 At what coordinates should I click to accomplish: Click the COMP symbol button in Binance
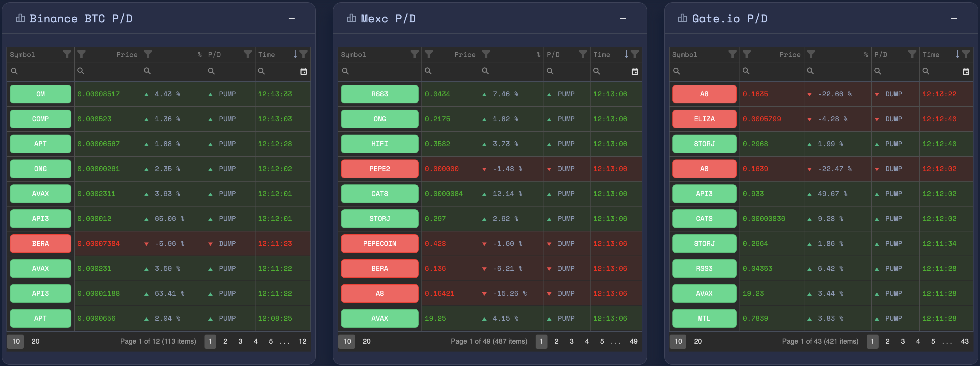point(40,119)
